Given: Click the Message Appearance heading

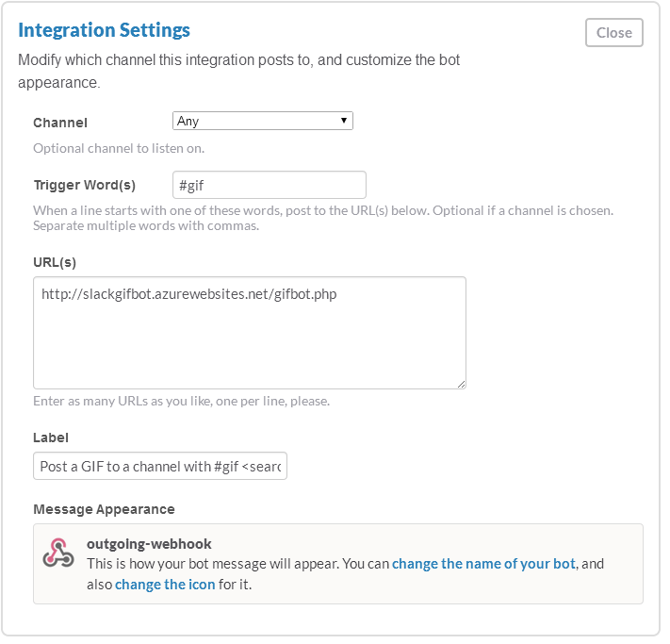Looking at the screenshot, I should (104, 509).
